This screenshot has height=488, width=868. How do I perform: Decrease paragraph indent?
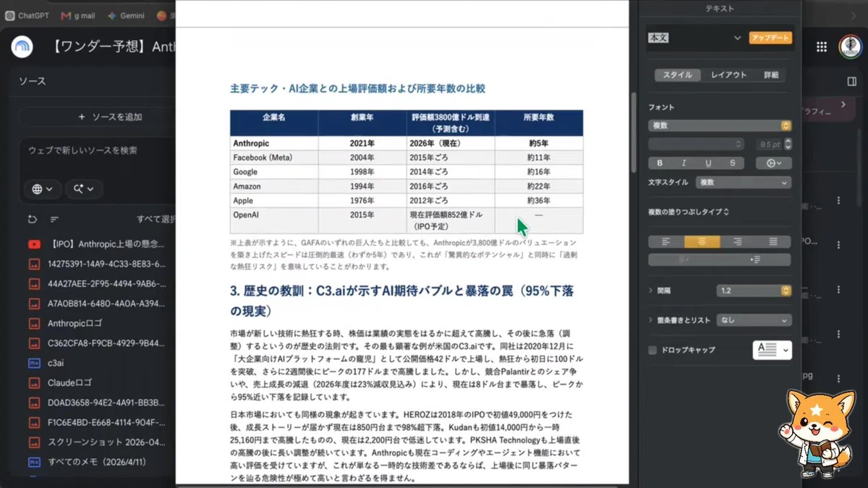tap(684, 260)
